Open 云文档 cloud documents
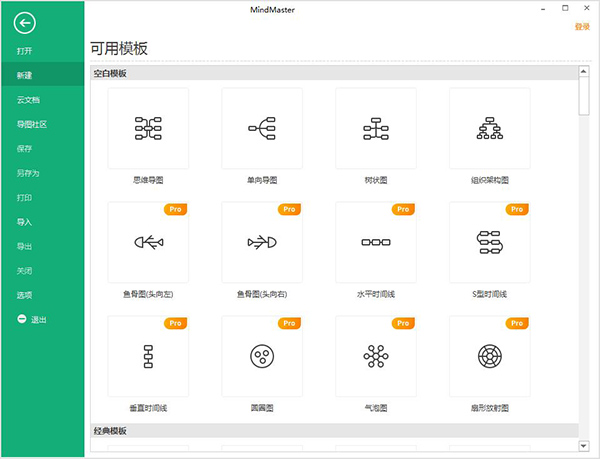This screenshot has width=600, height=459. tap(28, 100)
